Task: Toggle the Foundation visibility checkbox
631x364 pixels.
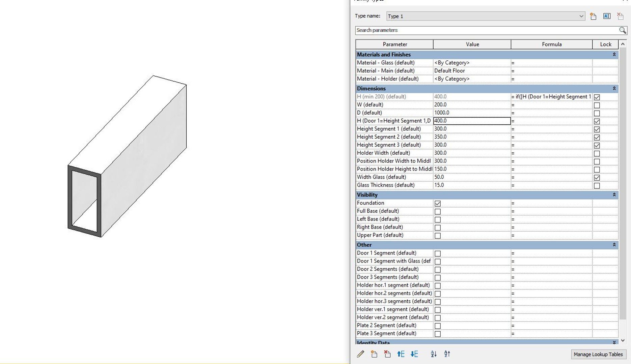Action: point(438,203)
